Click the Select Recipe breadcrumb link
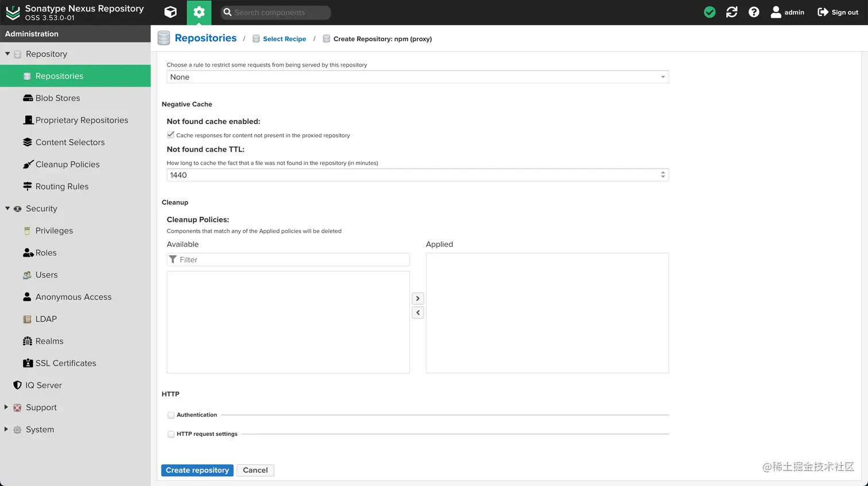Viewport: 868px width, 486px height. (x=284, y=39)
